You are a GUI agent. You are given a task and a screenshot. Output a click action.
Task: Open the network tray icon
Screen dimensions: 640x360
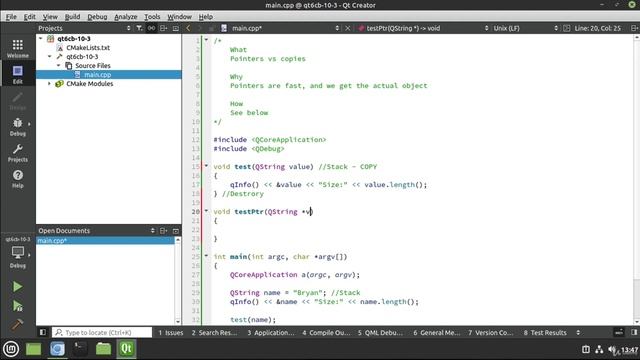[x=599, y=349]
